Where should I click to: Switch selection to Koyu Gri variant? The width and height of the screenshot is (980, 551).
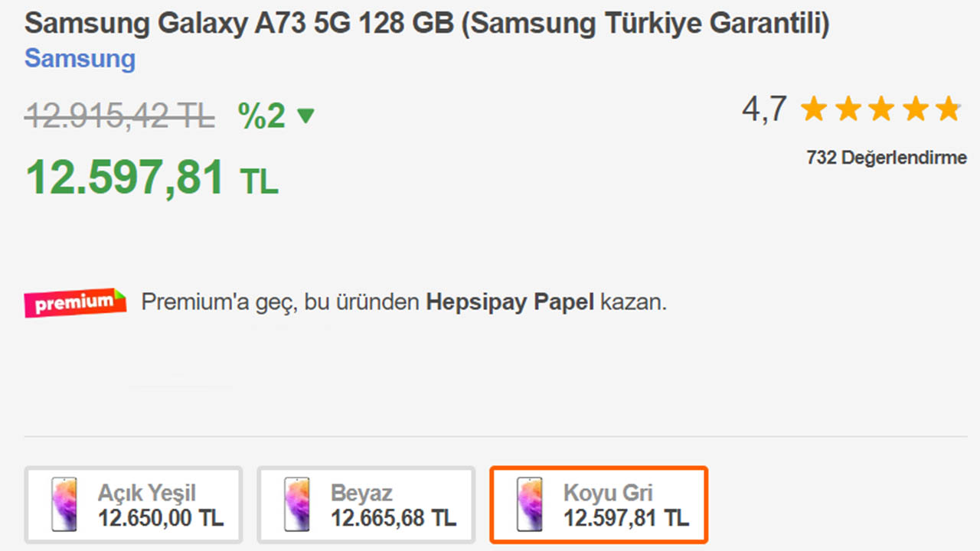point(599,504)
